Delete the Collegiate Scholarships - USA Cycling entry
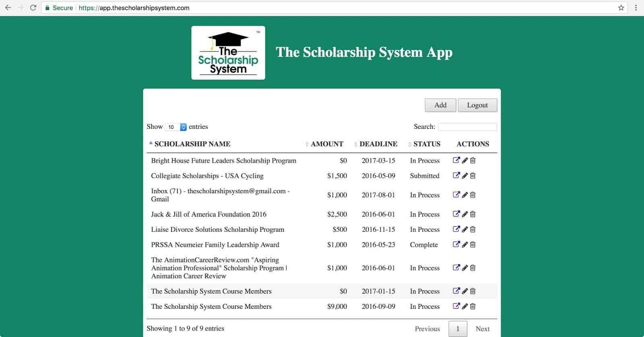Image resolution: width=644 pixels, height=337 pixels. coord(473,176)
